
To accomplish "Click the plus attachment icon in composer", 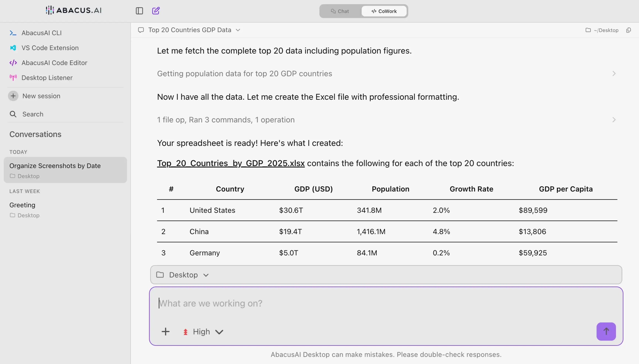I will 165,331.
